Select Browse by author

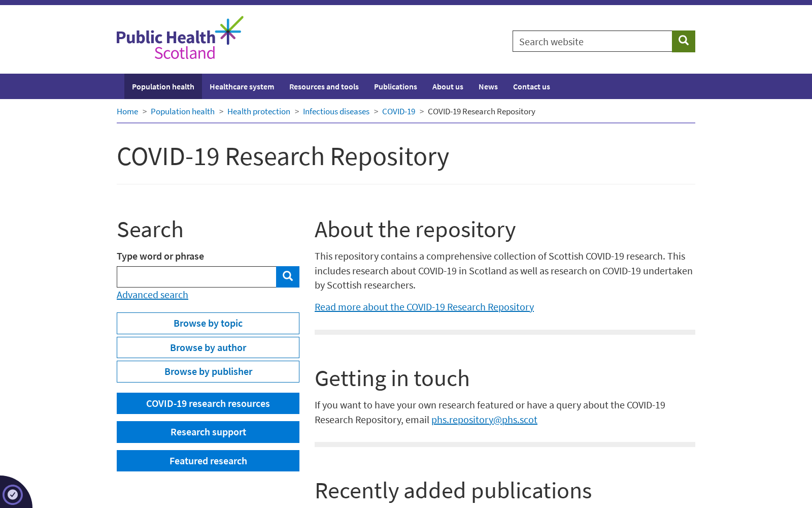coord(208,347)
